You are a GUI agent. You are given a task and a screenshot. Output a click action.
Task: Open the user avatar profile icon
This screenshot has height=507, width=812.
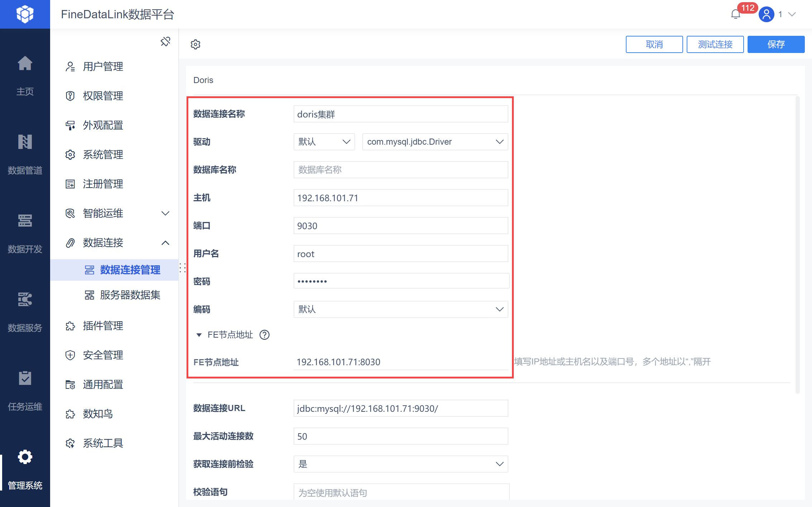pos(766,14)
